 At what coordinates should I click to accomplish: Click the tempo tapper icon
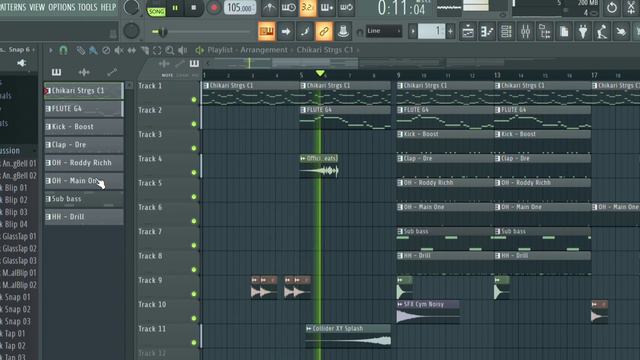(602, 31)
